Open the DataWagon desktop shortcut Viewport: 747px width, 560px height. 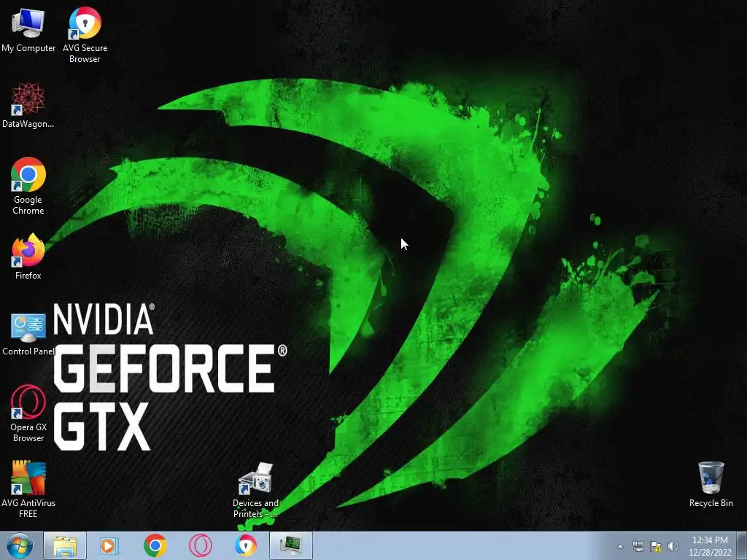28,105
